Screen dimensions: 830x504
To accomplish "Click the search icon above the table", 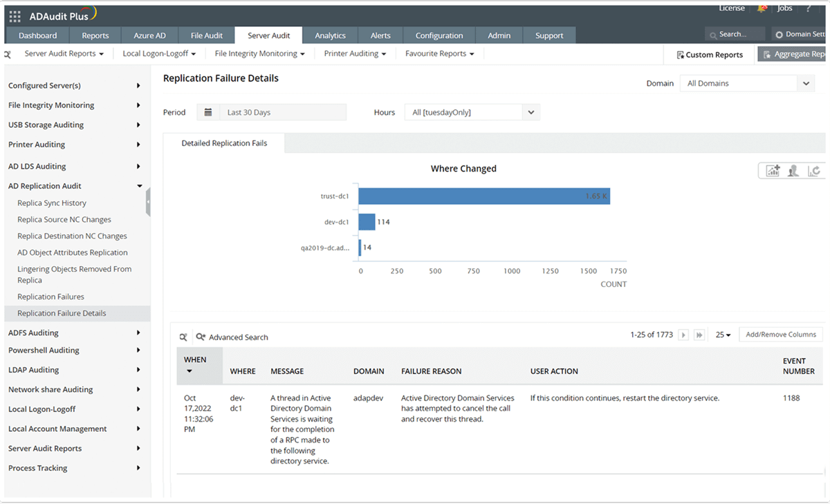I will [x=183, y=337].
